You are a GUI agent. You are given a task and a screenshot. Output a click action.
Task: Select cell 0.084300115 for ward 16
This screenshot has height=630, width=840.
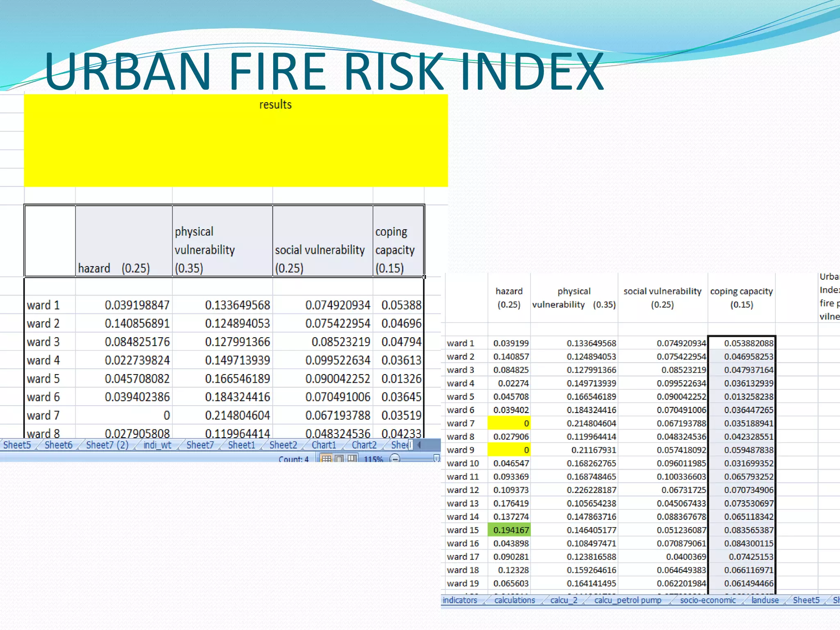[x=742, y=543]
